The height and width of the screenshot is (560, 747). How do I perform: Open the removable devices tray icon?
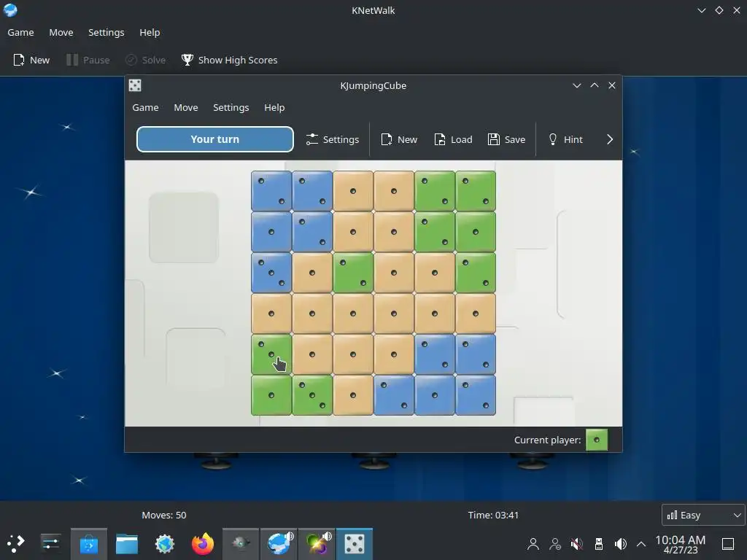[599, 544]
